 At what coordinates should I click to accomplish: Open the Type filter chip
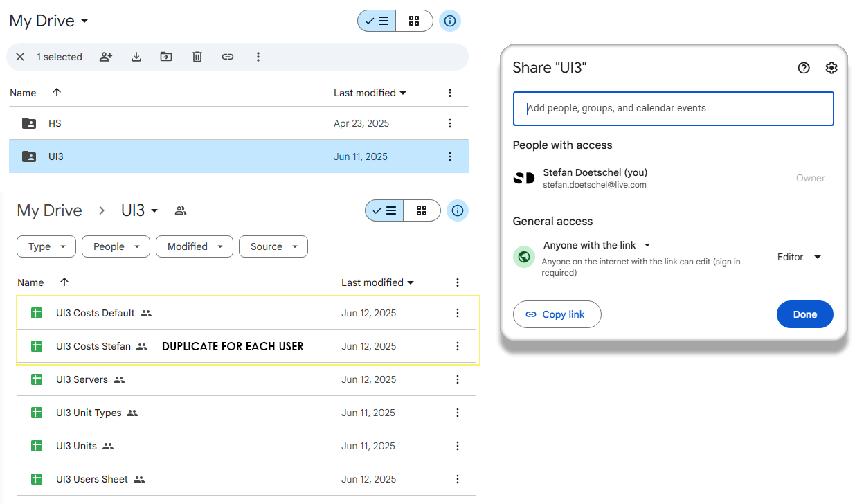point(46,246)
